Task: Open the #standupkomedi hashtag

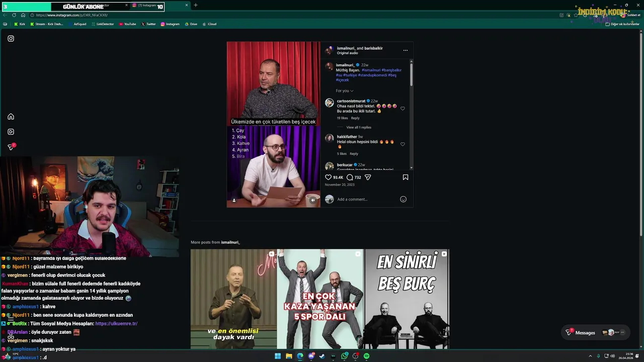Action: 373,75
